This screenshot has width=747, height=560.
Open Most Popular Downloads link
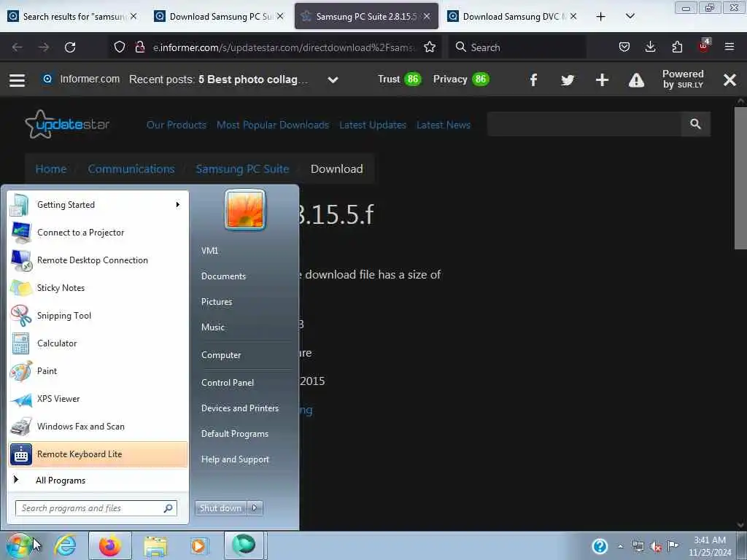273,125
